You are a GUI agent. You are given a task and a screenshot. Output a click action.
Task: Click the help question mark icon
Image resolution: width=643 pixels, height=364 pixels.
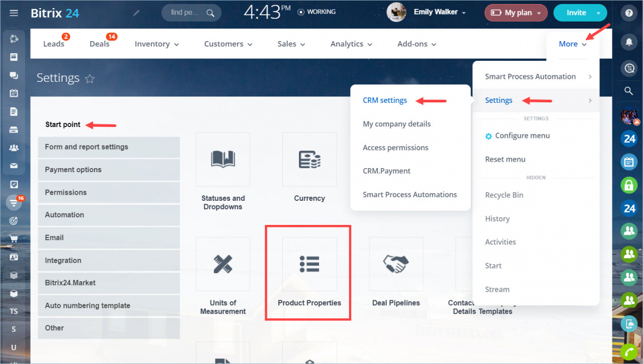pos(629,14)
